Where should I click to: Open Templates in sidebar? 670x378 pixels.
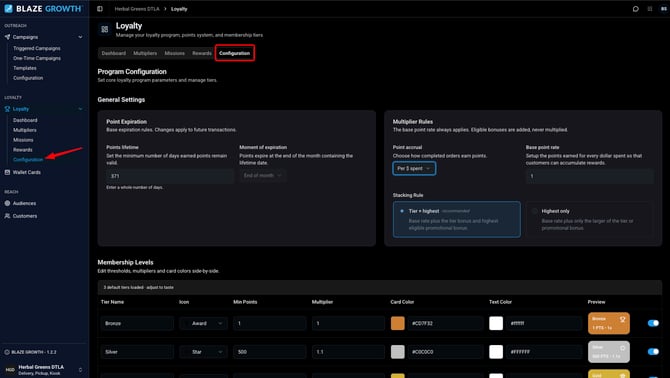point(24,68)
